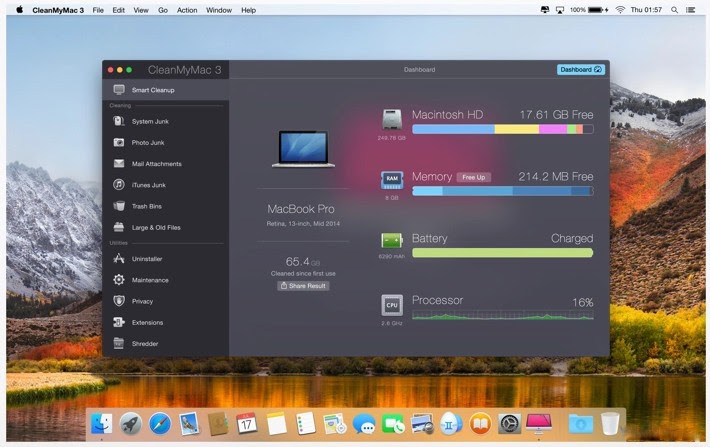Viewport: 710px width, 447px height.
Task: Open the View menu
Action: pos(141,10)
